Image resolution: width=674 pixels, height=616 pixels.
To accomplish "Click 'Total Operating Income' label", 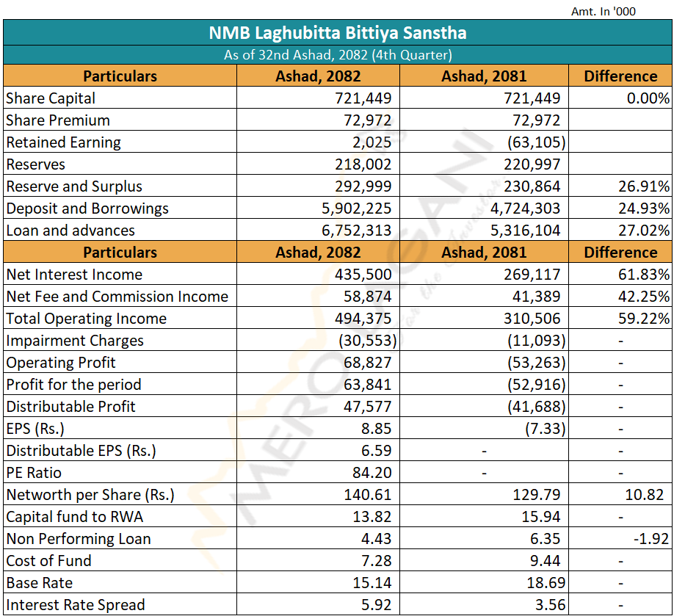I will [87, 319].
